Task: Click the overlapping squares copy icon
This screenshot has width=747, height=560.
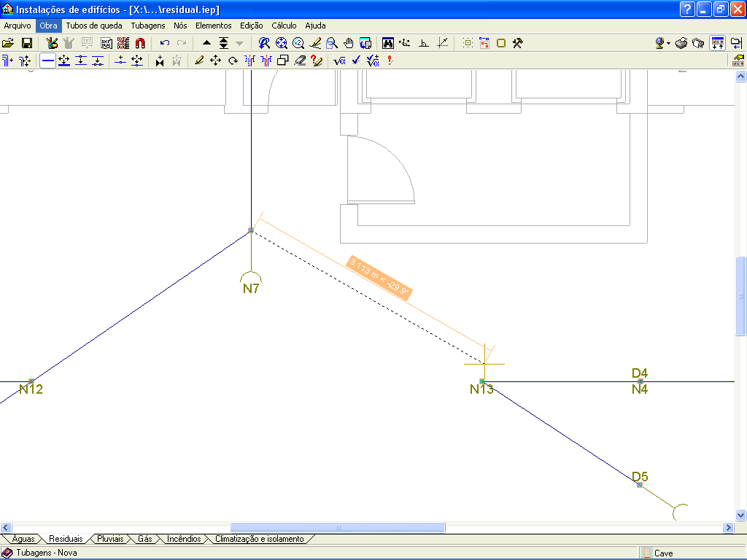Action: 283,61
